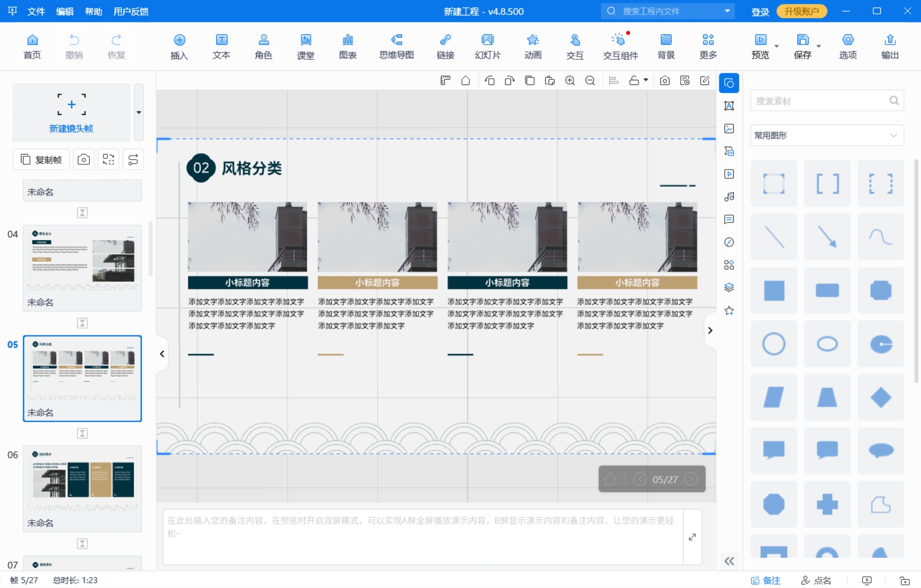Screen dimensions: 921x588
Task: Expand the 预览 preview options arrow
Action: coord(777,47)
